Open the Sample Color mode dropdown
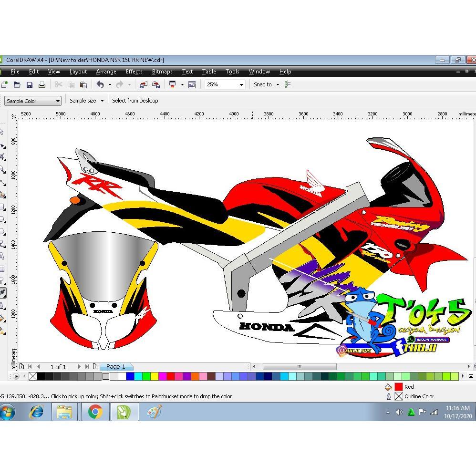 click(x=58, y=101)
